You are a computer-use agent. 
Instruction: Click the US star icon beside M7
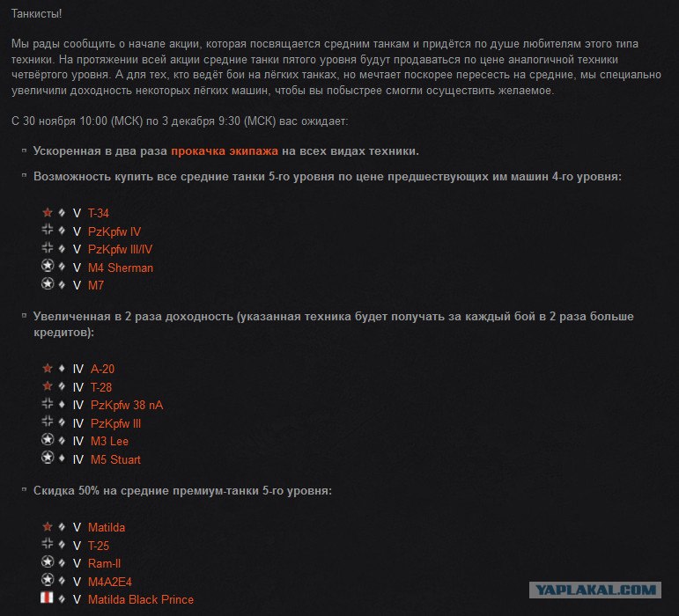(x=48, y=283)
